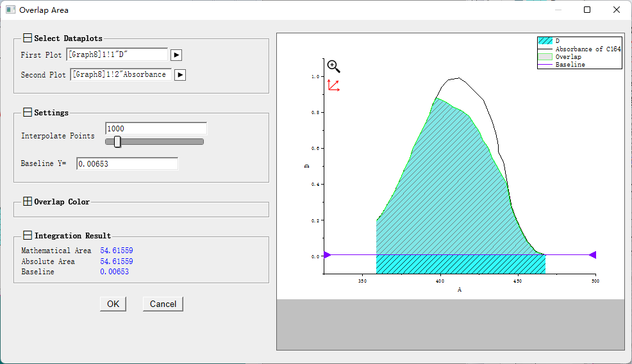Click the cyan hatched D legend swatch
Viewport: 632px width, 364px height.
545,40
